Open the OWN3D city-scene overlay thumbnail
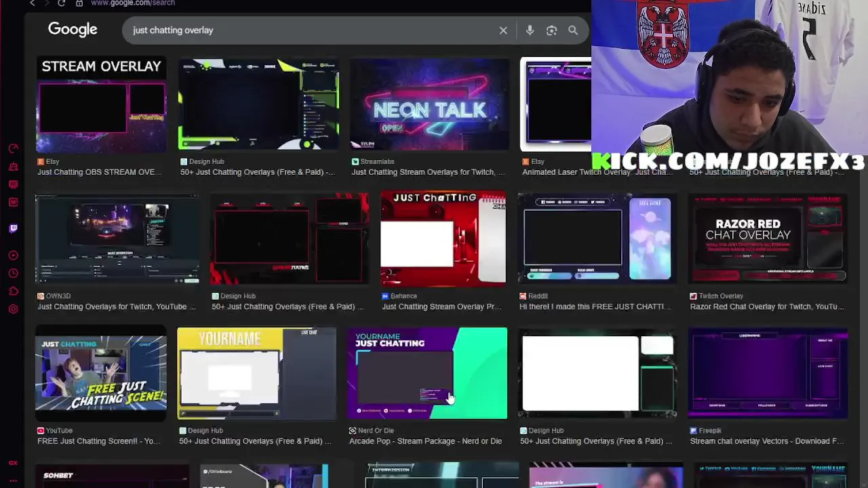This screenshot has height=488, width=868. click(117, 239)
